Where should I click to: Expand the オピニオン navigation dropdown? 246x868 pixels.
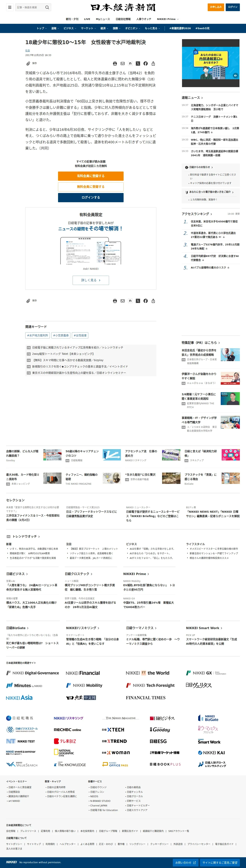coord(133,28)
